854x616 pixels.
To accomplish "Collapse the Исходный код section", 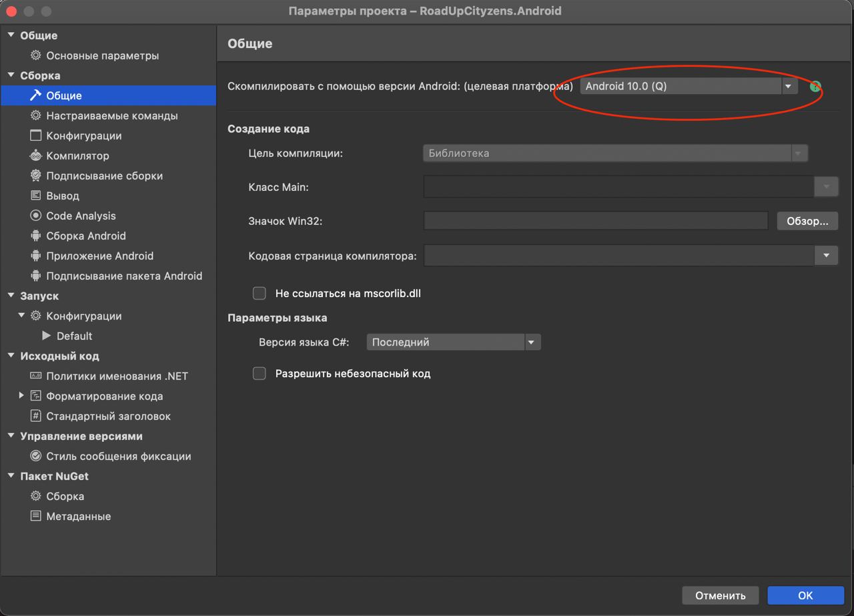I will (x=11, y=355).
